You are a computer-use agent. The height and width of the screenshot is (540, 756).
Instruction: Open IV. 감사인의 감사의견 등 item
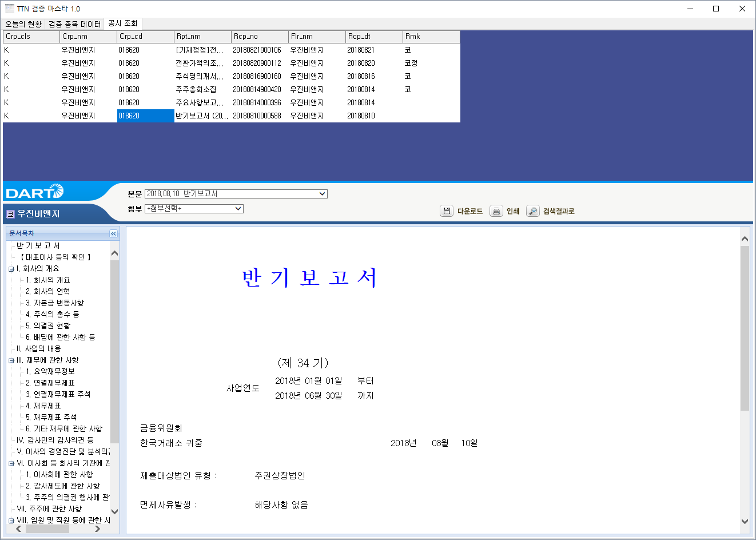click(55, 440)
